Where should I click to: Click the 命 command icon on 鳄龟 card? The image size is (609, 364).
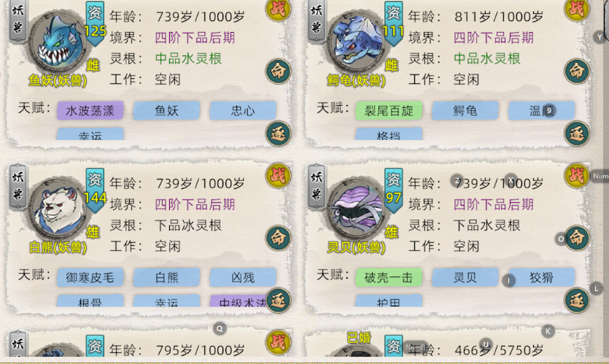click(x=577, y=71)
